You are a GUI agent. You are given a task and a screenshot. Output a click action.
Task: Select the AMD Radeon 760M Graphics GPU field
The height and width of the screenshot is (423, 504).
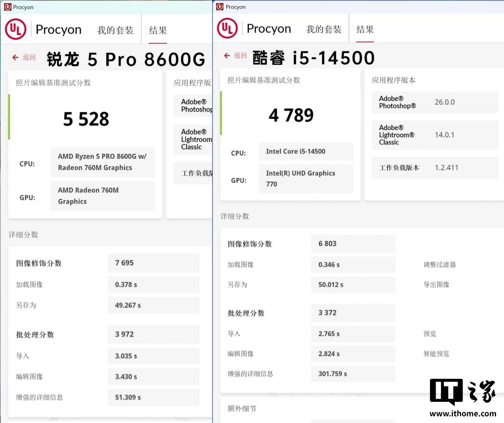pyautogui.click(x=103, y=196)
